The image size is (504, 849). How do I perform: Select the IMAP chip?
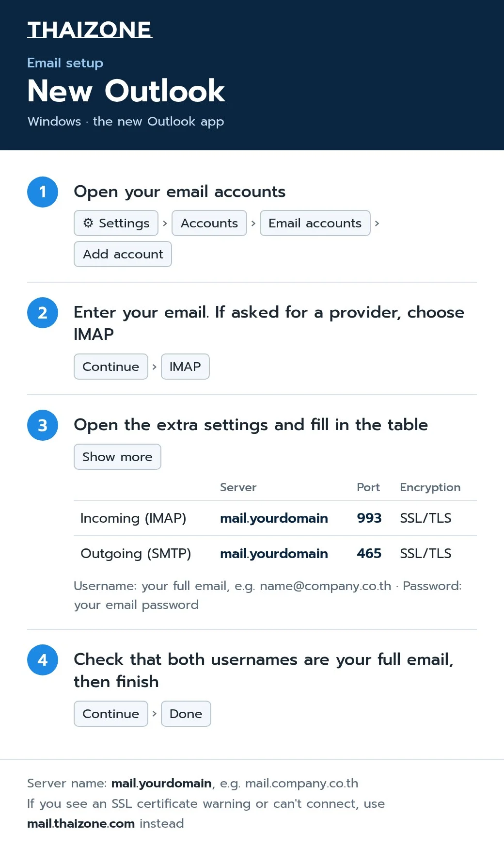185,367
